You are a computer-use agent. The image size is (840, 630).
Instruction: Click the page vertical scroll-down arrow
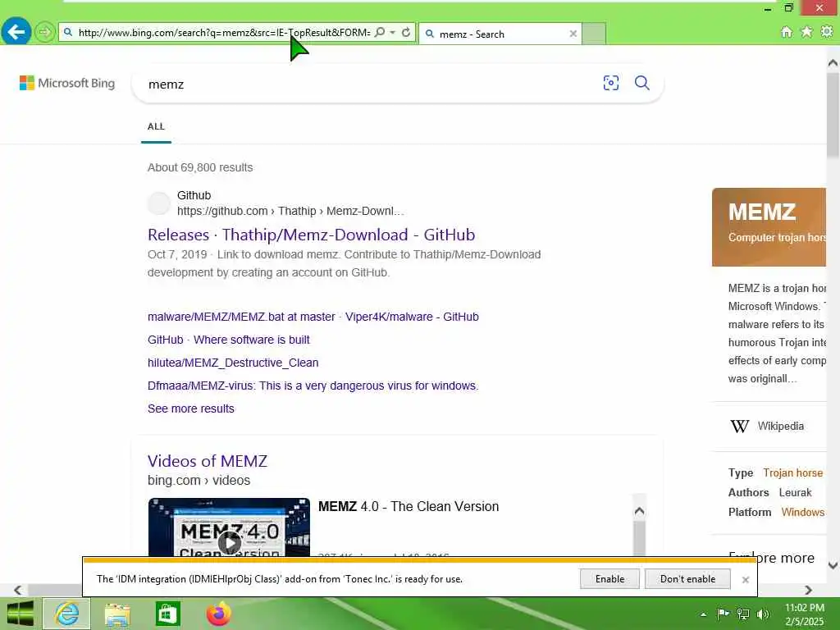(x=833, y=565)
